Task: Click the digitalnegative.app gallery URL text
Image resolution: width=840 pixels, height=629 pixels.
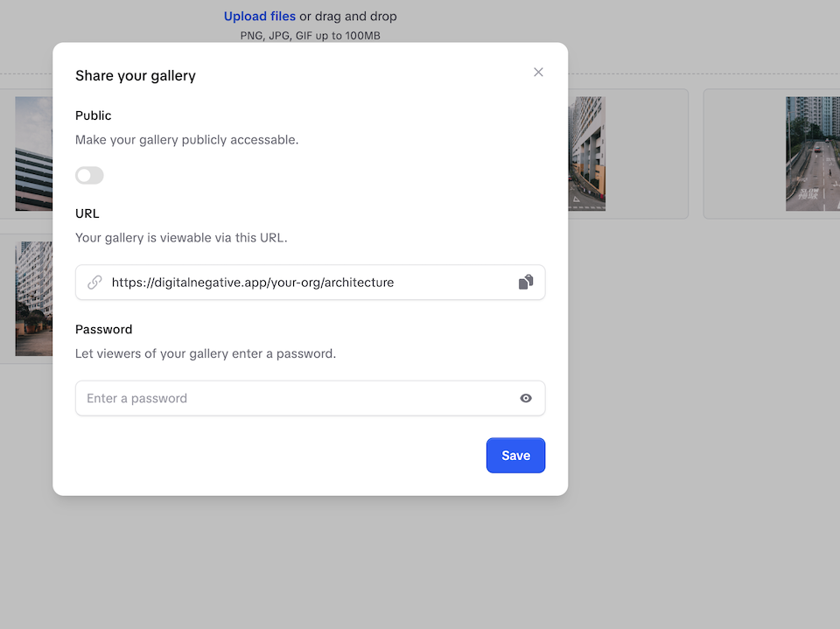Action: tap(253, 283)
